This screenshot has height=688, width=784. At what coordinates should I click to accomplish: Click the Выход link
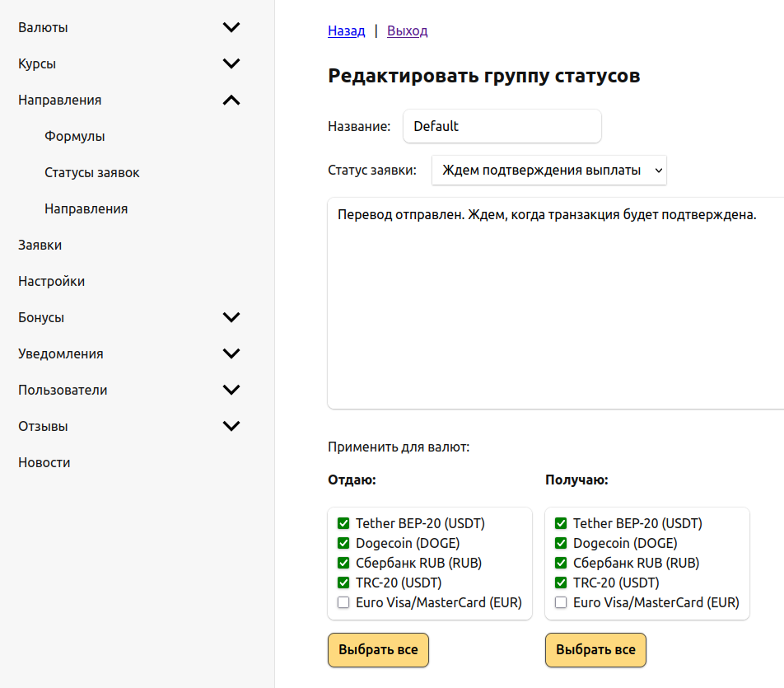click(407, 31)
